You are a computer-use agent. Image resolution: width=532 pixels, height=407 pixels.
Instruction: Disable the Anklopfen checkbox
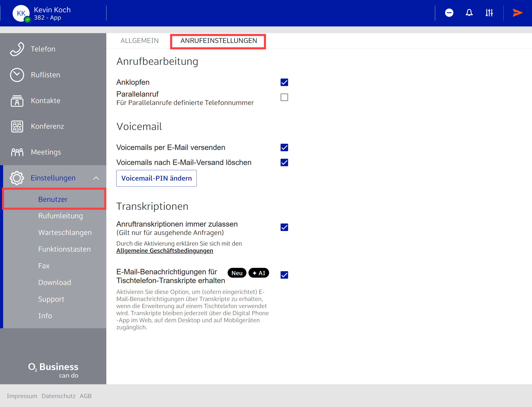(x=284, y=82)
